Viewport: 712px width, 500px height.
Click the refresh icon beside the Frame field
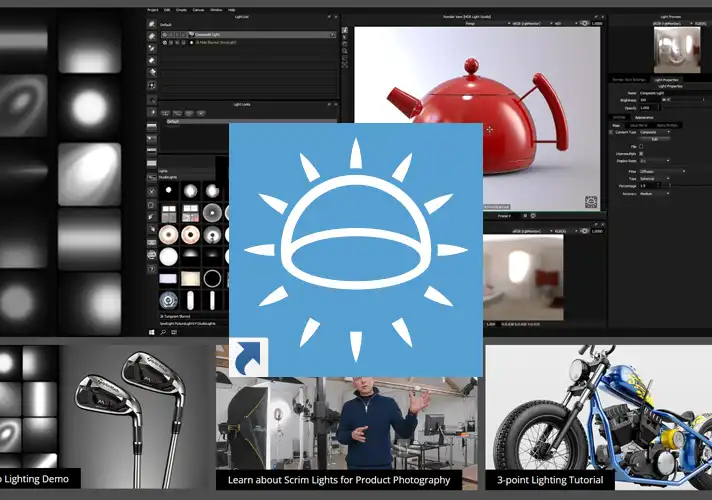(534, 216)
